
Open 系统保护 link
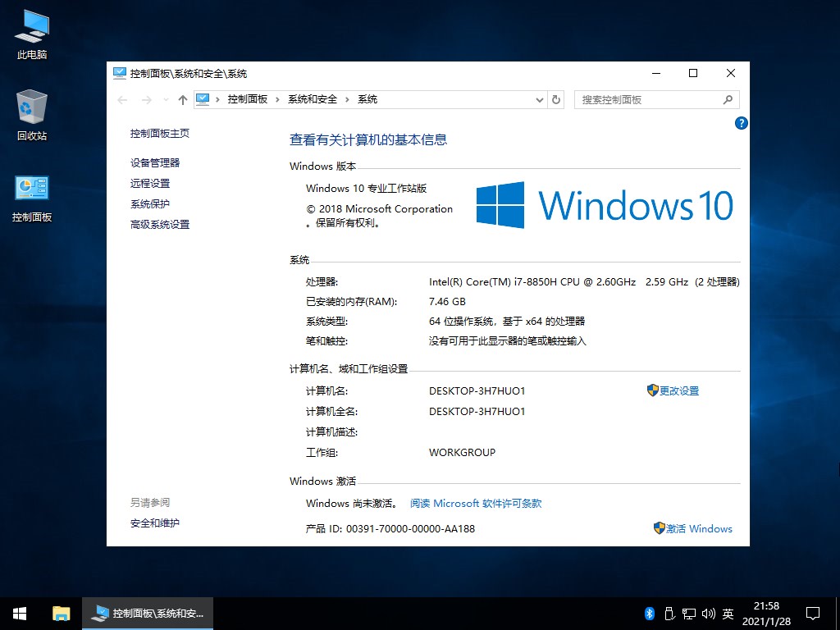coord(150,204)
